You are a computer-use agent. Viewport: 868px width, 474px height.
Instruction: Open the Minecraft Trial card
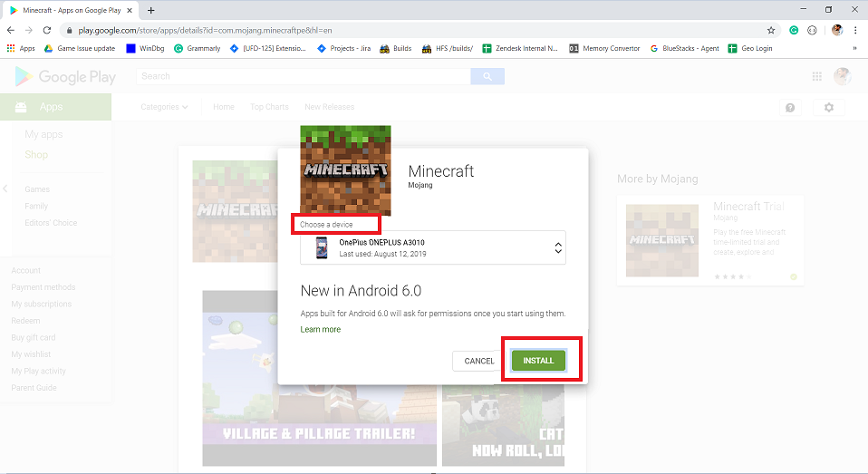pyautogui.click(x=710, y=240)
